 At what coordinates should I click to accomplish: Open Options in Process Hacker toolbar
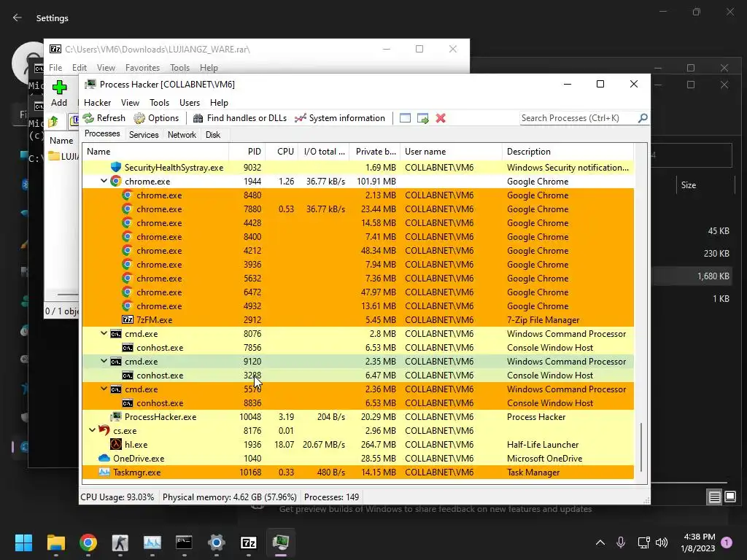156,118
